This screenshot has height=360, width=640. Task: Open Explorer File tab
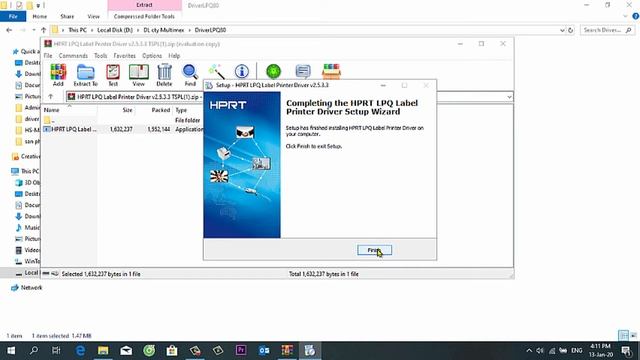(x=13, y=16)
